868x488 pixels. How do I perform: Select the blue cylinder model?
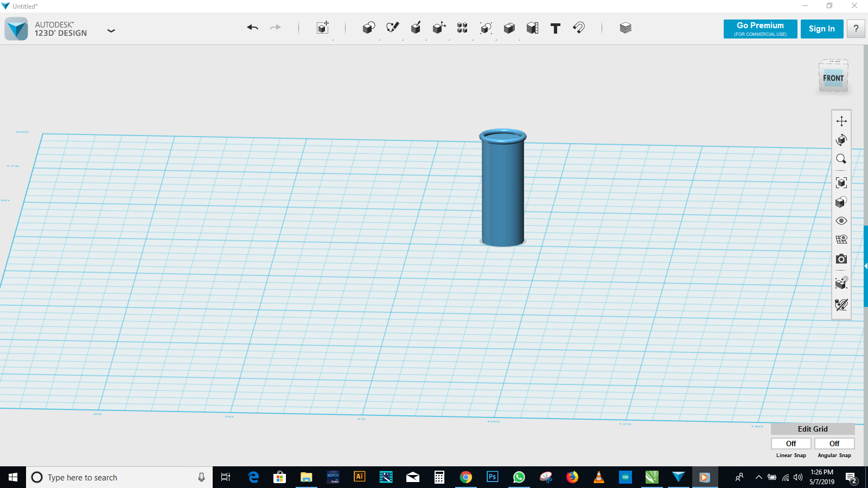pos(503,188)
